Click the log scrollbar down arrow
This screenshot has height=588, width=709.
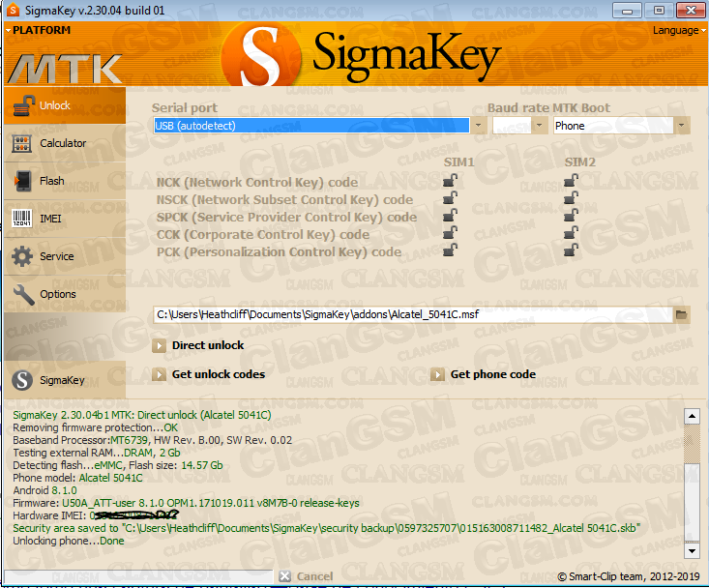(692, 550)
